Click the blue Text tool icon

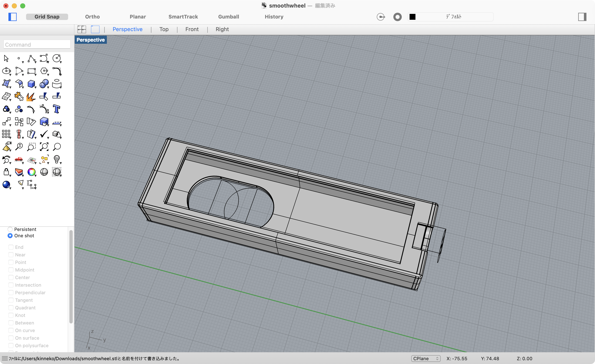coord(57,109)
